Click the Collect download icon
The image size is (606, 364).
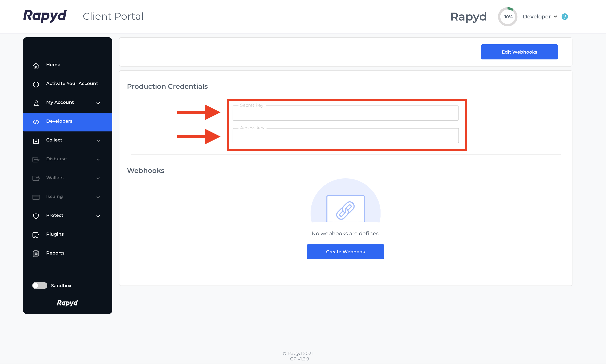[36, 140]
